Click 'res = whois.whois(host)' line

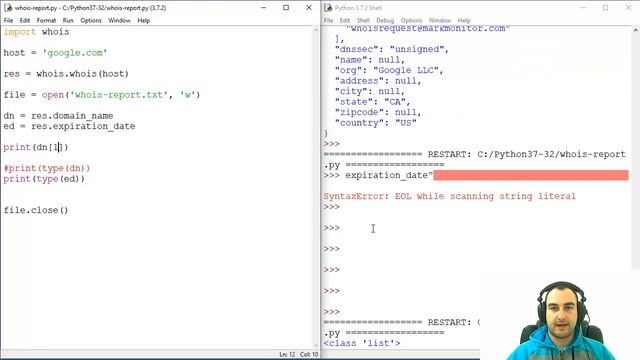(66, 74)
